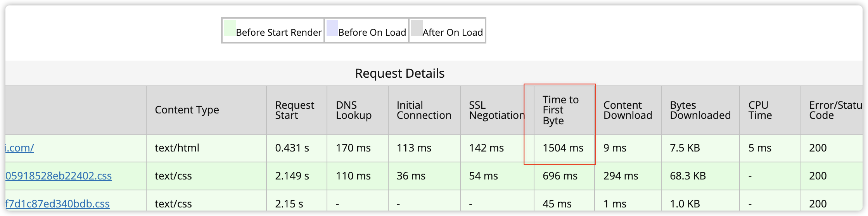This screenshot has width=868, height=216.
Task: Click the Initial Connection column header
Action: 424,110
